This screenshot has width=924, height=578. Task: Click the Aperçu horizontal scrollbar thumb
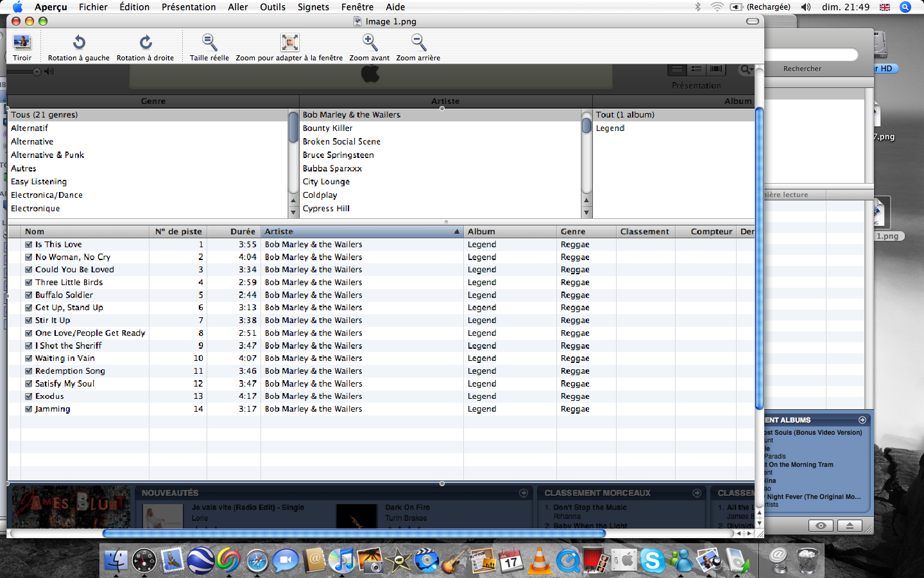(x=354, y=533)
